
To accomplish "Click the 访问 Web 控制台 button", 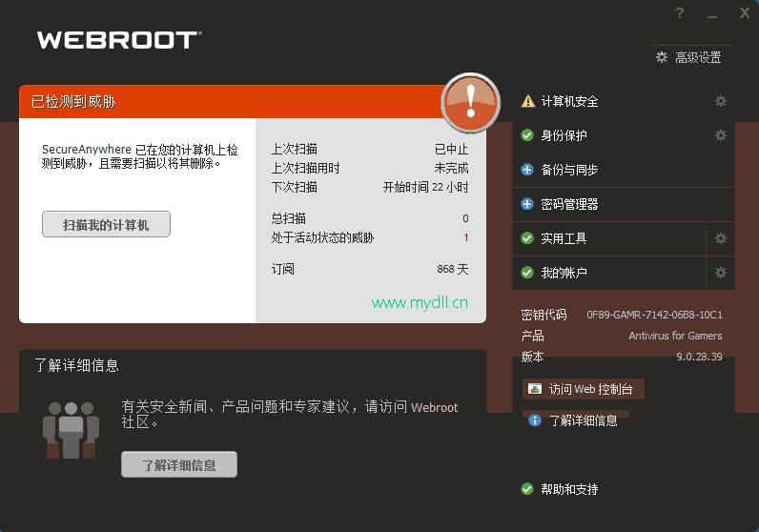I will (x=584, y=389).
